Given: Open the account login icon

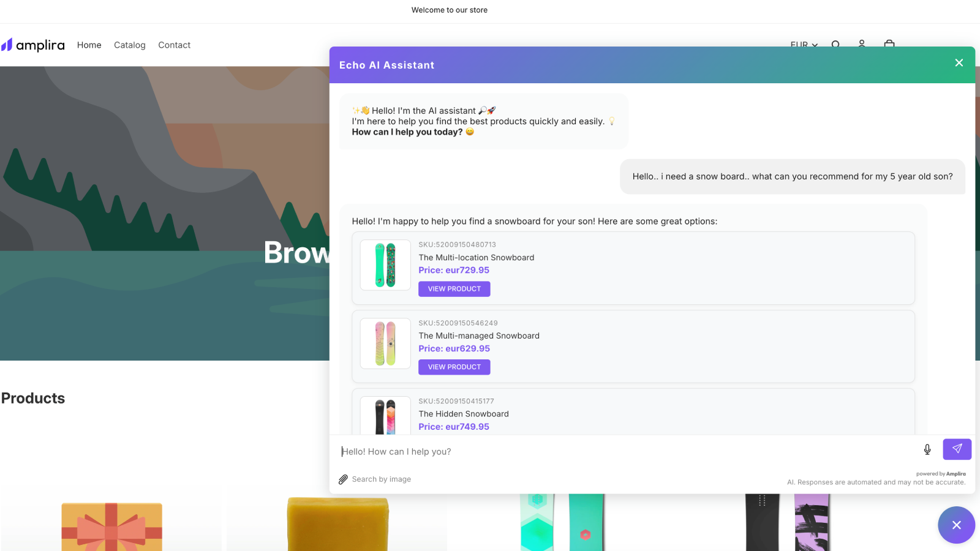Looking at the screenshot, I should tap(862, 43).
